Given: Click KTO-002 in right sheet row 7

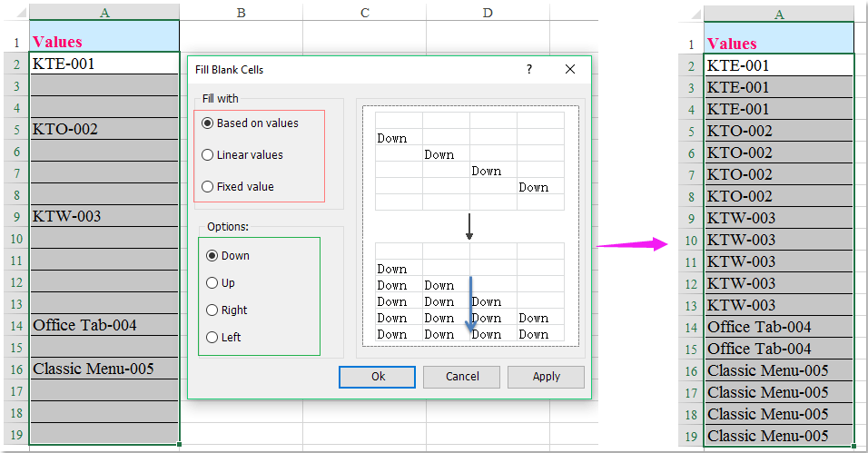Looking at the screenshot, I should click(x=779, y=174).
